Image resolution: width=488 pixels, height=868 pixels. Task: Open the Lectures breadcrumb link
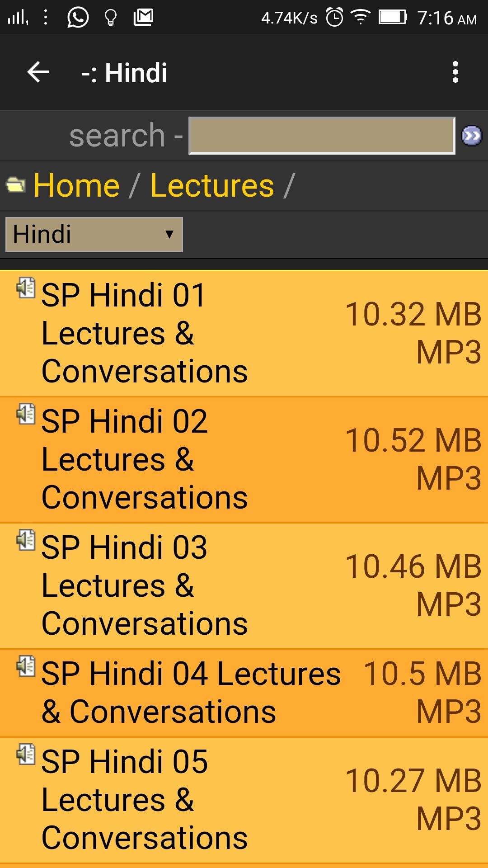[x=212, y=185]
